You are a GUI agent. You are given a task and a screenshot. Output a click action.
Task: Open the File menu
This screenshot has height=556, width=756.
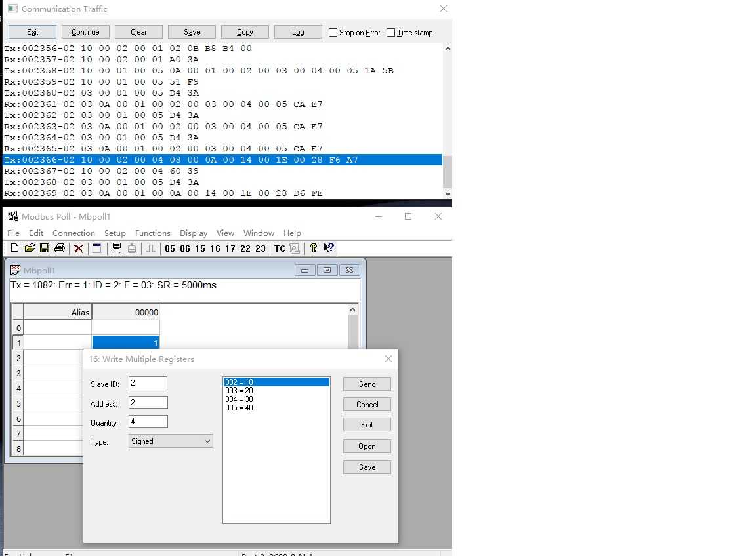click(14, 233)
